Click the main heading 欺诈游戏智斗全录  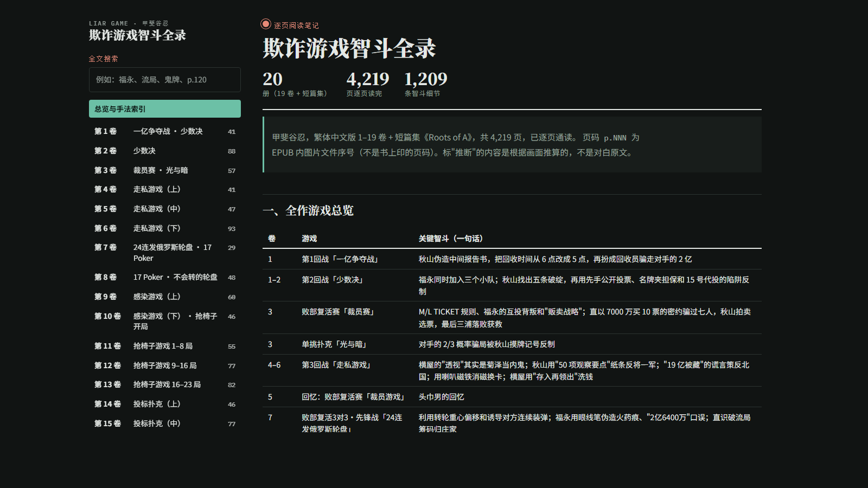(349, 48)
